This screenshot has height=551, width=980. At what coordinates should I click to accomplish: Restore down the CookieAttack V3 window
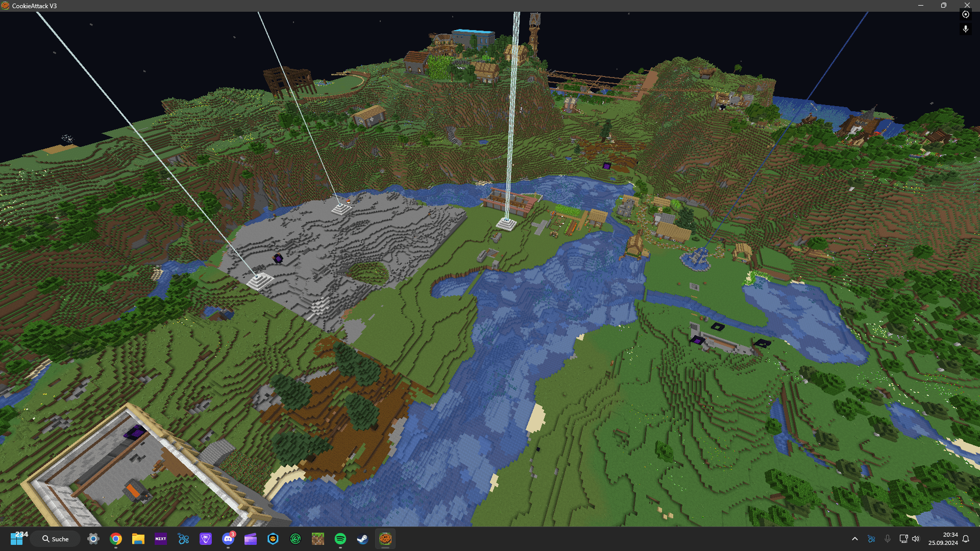[943, 6]
